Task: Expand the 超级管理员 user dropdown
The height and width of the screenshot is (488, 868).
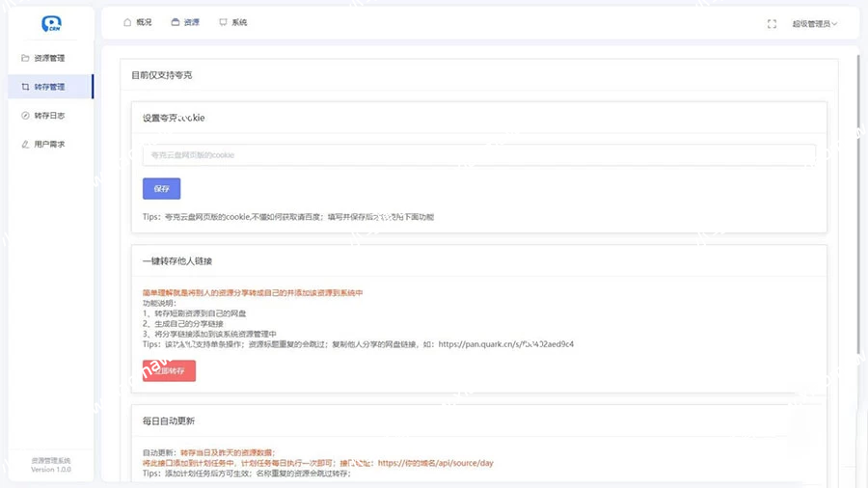Action: point(814,23)
